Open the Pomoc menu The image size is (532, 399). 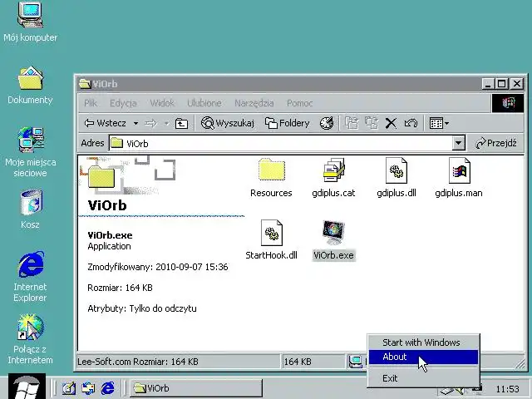(299, 103)
